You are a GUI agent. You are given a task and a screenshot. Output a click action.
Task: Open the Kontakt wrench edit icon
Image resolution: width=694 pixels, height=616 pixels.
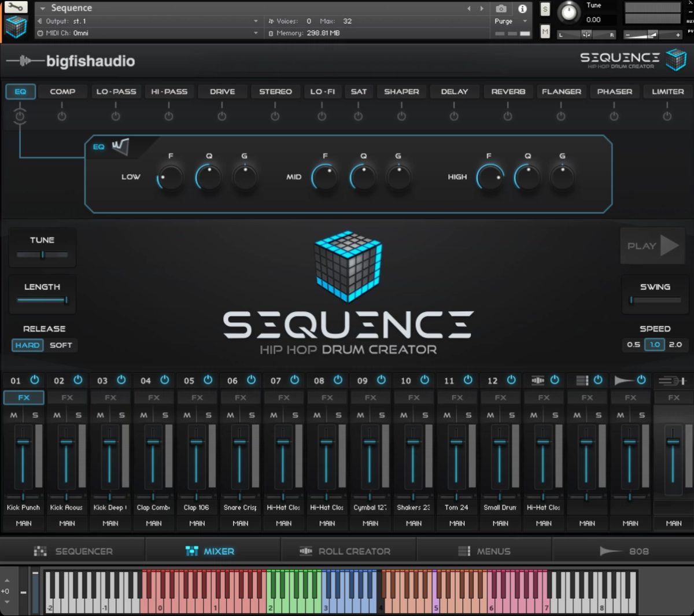(16, 7)
